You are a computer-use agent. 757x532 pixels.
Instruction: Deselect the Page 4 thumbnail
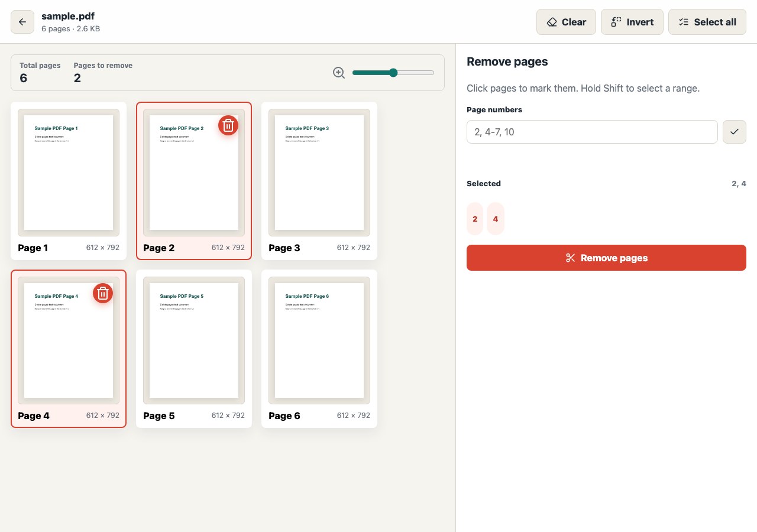69,349
